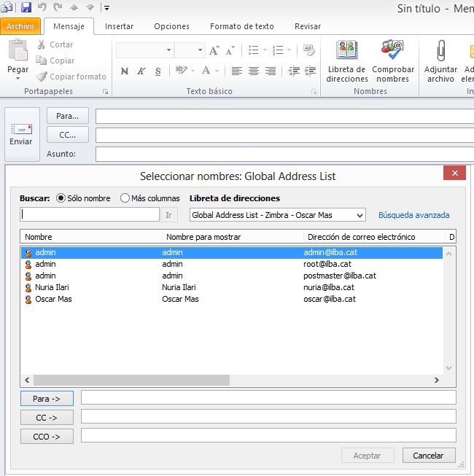Click the Para... button in message header
The height and width of the screenshot is (476, 474).
pos(68,116)
